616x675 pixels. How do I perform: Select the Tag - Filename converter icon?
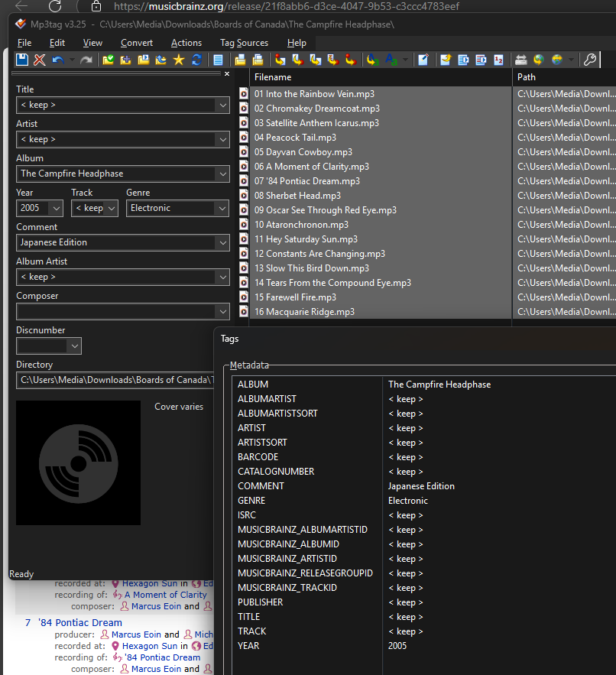tap(280, 60)
